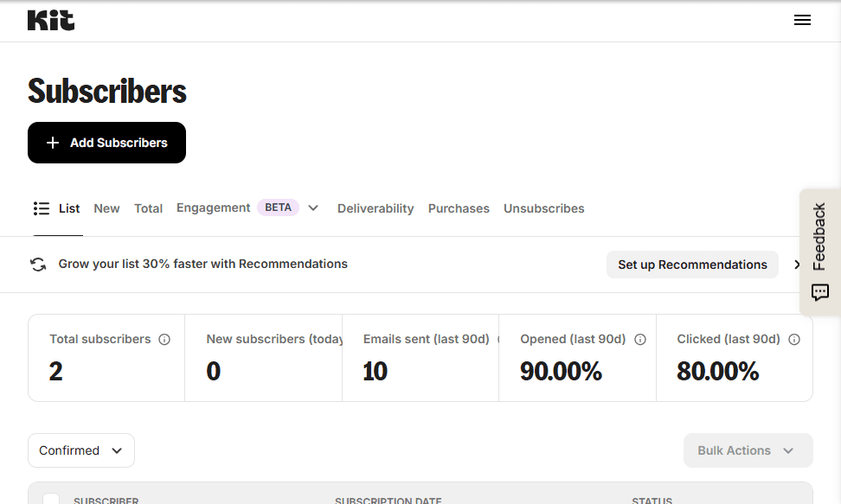Click the info icon beside Total subscribers

(x=164, y=340)
